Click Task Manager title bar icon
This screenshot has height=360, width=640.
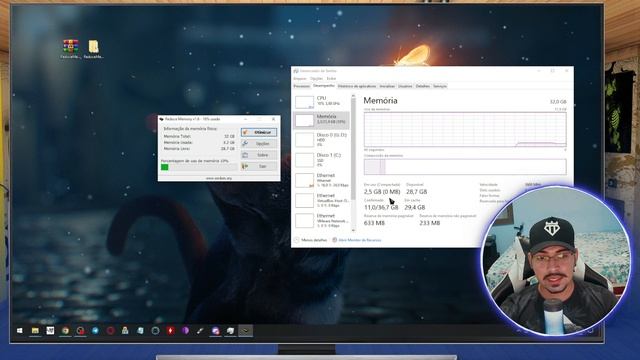296,71
